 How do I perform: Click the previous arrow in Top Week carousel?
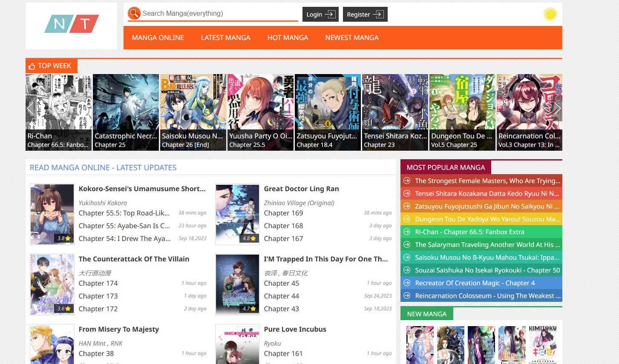tap(31, 109)
